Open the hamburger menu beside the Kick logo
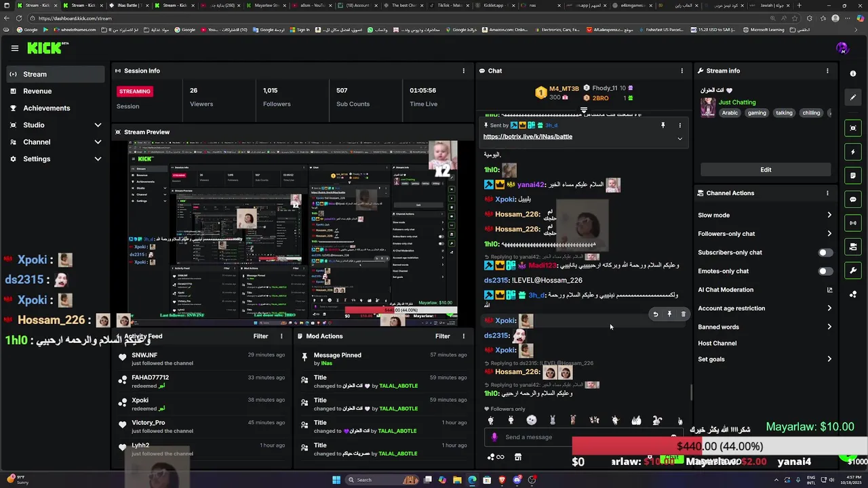The width and height of the screenshot is (868, 488). (x=15, y=48)
